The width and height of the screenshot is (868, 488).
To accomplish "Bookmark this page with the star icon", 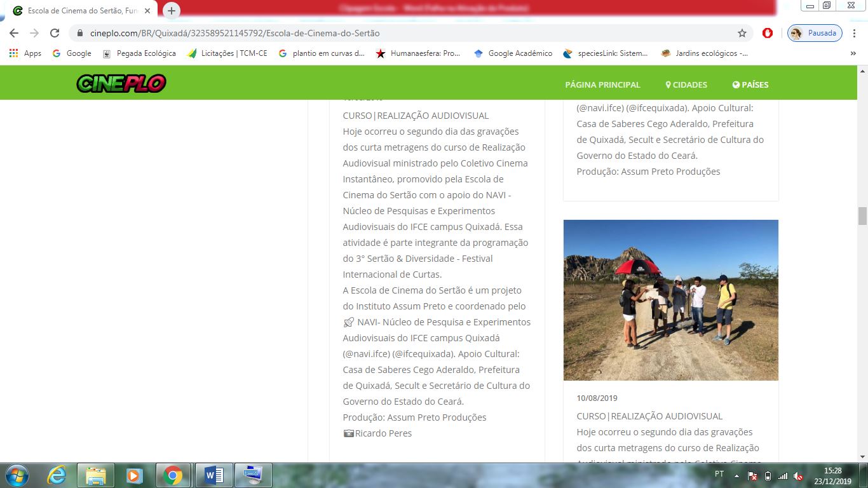I will click(x=742, y=33).
